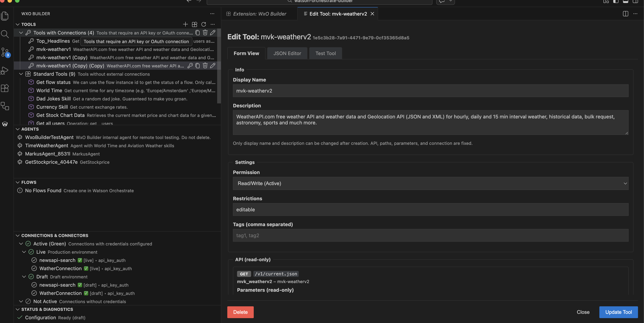644x323 pixels.
Task: Open the Search panel in the activity bar
Action: pos(5,34)
